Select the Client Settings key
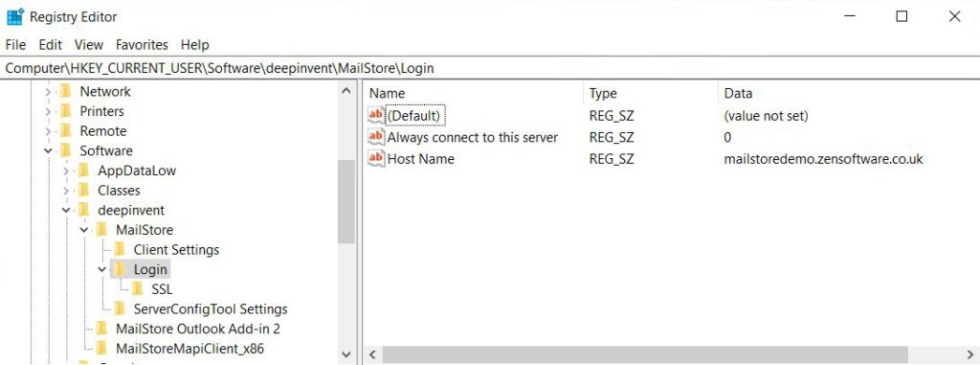The image size is (980, 365). 176,250
